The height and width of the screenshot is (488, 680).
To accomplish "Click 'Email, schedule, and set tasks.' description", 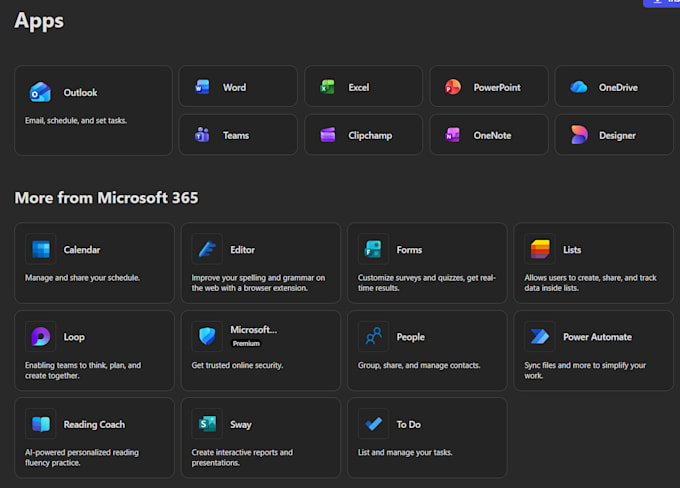I will 76,121.
